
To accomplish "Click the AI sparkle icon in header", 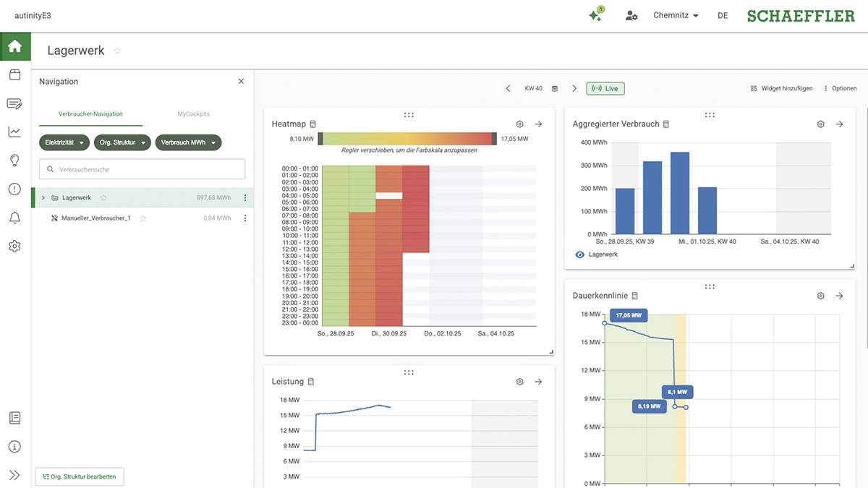I will coord(596,15).
